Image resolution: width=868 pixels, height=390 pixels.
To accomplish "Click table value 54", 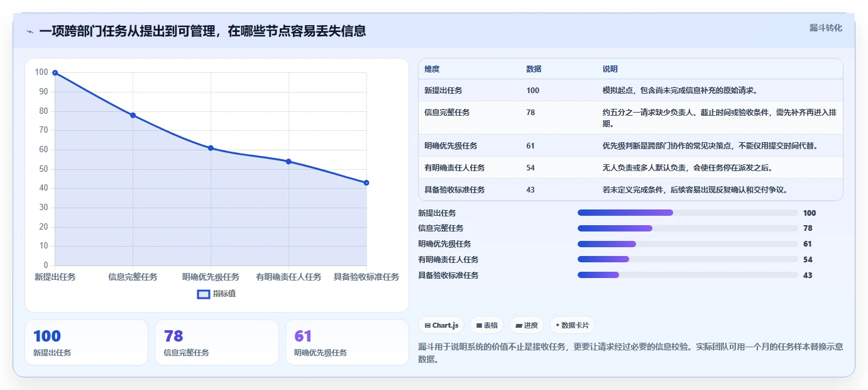I will (530, 168).
